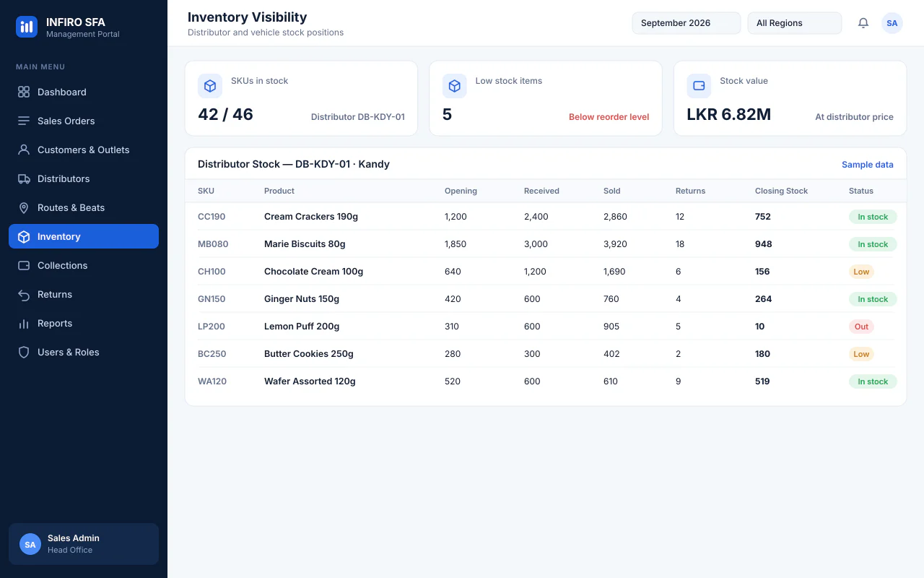The height and width of the screenshot is (578, 924).
Task: Click the Inventory cube icon in sidebar
Action: [x=24, y=236]
